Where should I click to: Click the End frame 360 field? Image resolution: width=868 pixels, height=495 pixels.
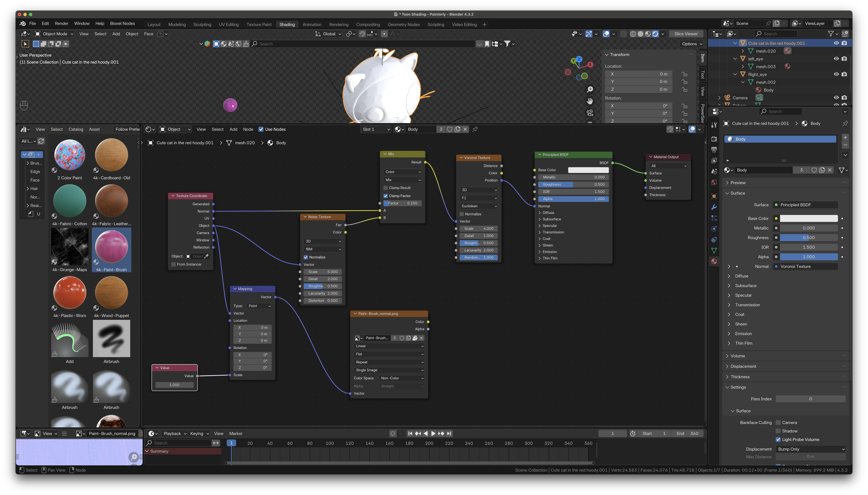688,434
